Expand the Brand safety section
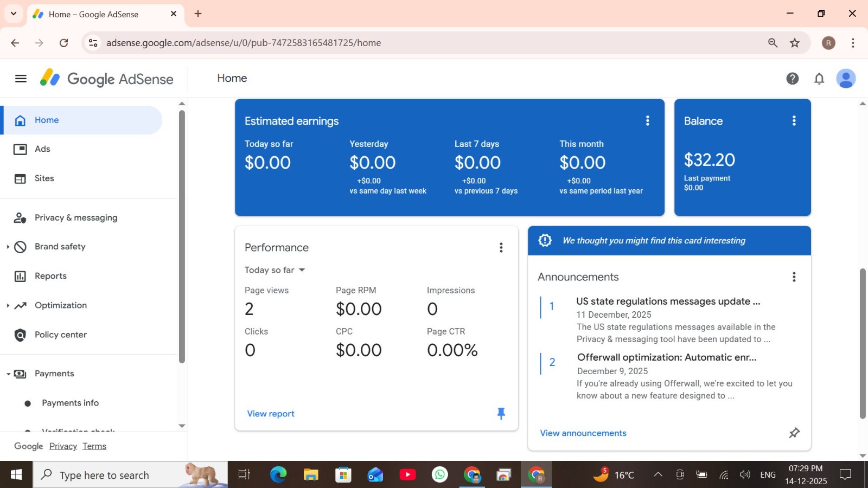This screenshot has height=488, width=868. tap(8, 247)
